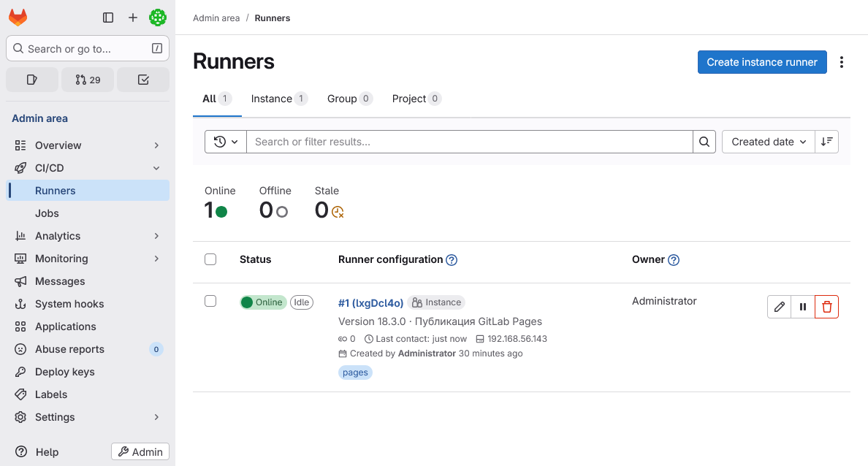
Task: Open the merge requests counter showing 29
Action: click(x=88, y=80)
